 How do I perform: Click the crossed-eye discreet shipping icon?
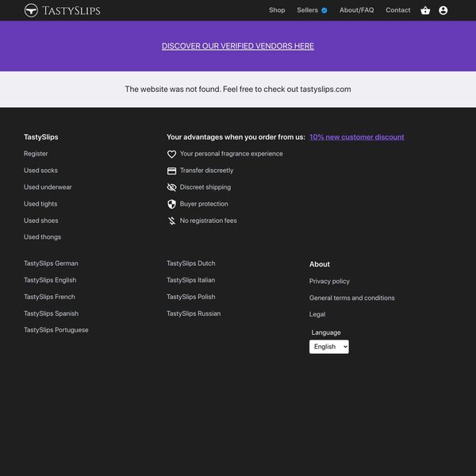pos(171,187)
